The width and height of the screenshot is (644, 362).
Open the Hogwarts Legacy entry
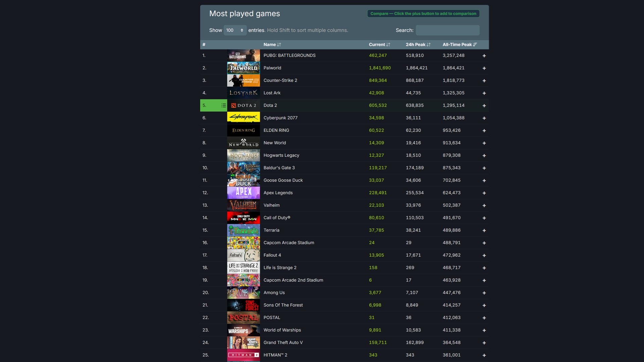(x=281, y=155)
